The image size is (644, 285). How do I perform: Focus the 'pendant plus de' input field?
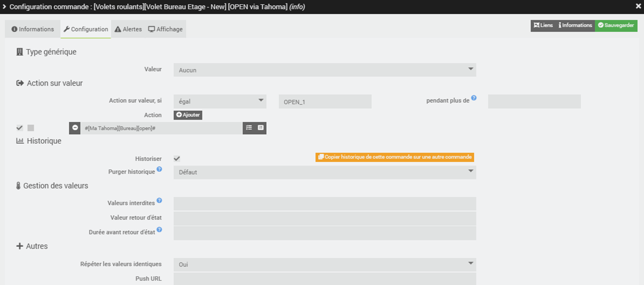pyautogui.click(x=534, y=102)
